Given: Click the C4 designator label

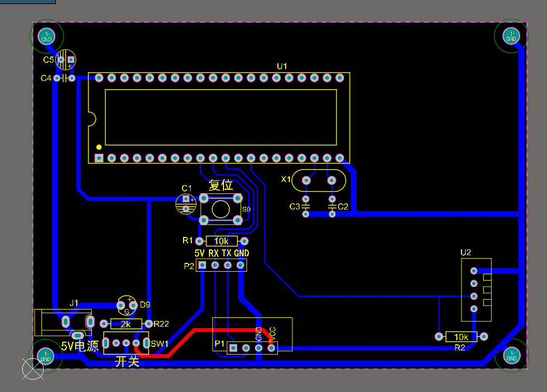Looking at the screenshot, I should pos(46,78).
